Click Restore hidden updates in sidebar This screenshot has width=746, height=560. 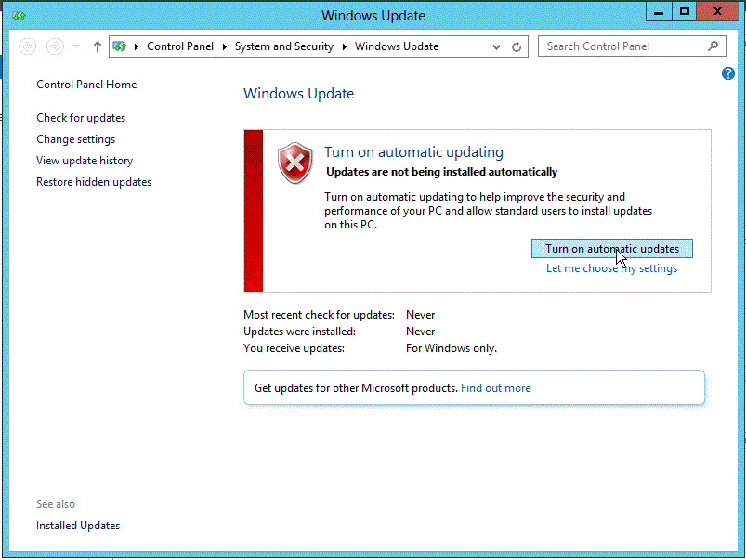tap(93, 181)
